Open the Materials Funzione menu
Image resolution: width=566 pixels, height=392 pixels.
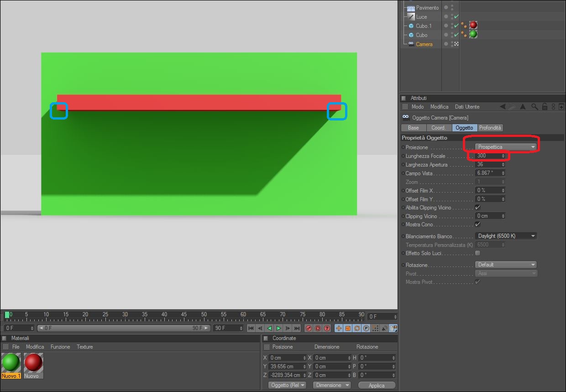click(x=60, y=347)
